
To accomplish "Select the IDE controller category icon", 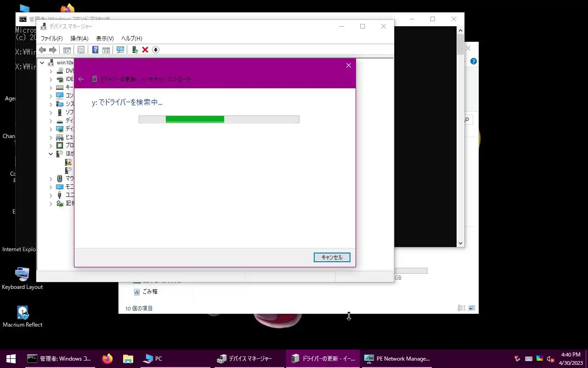I will point(60,79).
